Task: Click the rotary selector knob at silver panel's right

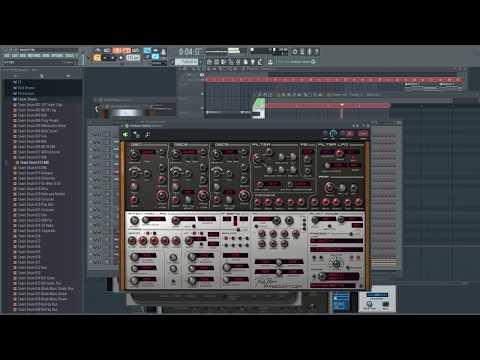Action: (336, 264)
